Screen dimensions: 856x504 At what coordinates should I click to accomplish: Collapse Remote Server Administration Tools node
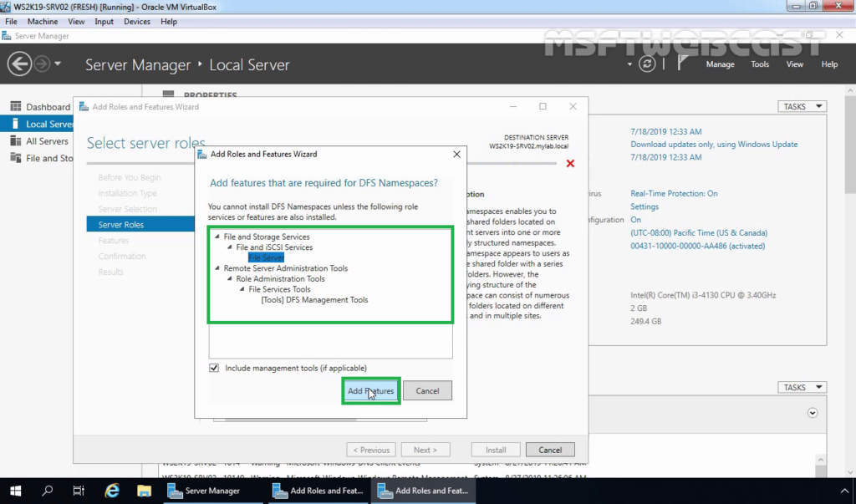point(217,268)
